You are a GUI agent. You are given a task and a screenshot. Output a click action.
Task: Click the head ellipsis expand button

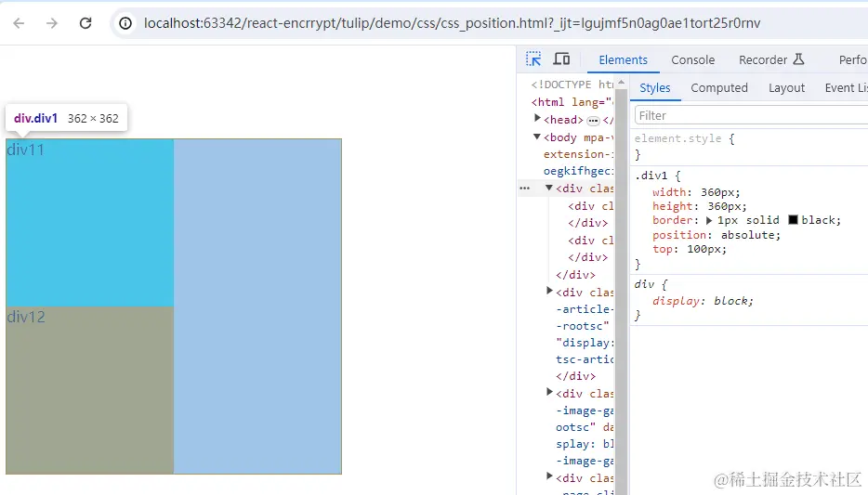pos(593,120)
